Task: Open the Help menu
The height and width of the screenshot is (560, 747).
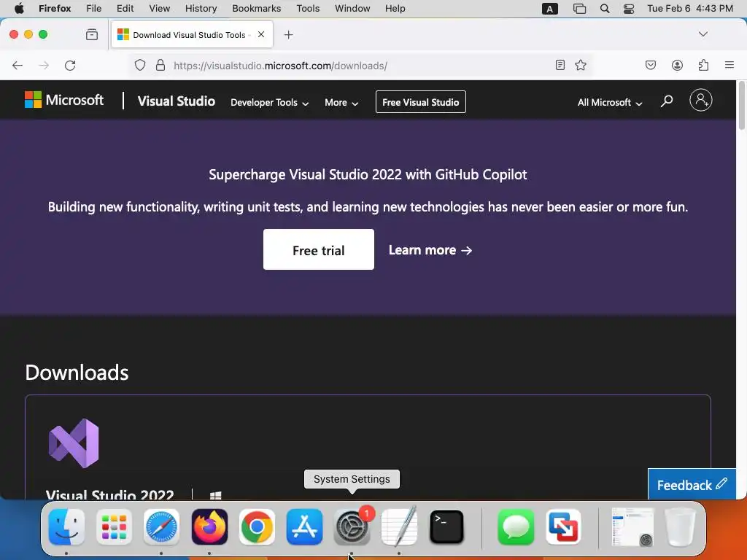Action: coord(395,9)
